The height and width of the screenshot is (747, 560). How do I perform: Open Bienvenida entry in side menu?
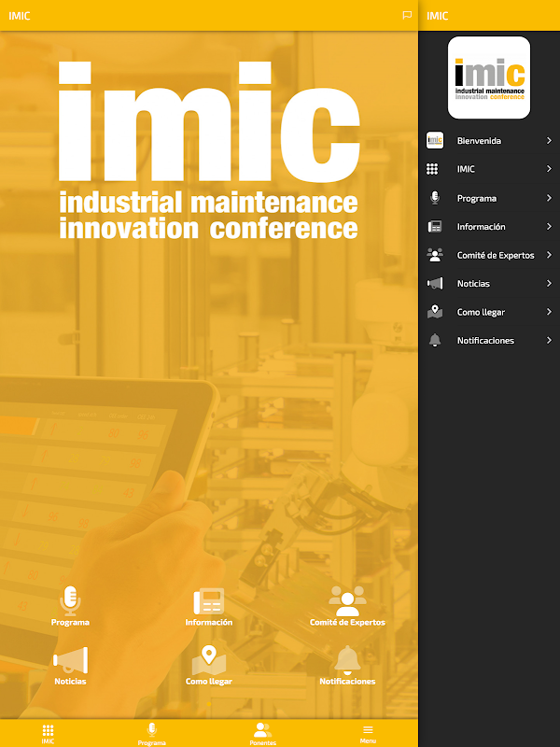click(489, 141)
